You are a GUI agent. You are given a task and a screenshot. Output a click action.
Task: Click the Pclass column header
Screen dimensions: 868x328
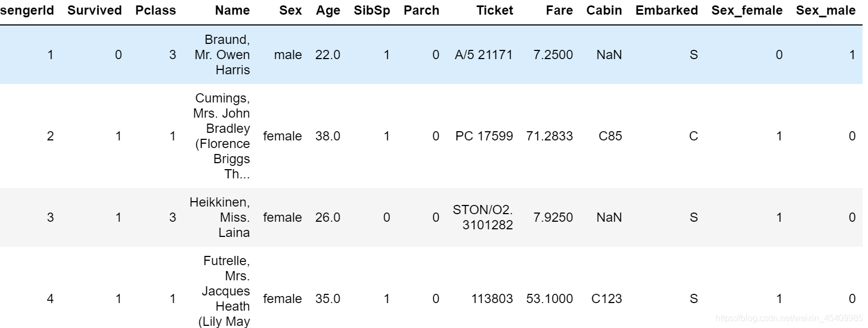pos(156,10)
